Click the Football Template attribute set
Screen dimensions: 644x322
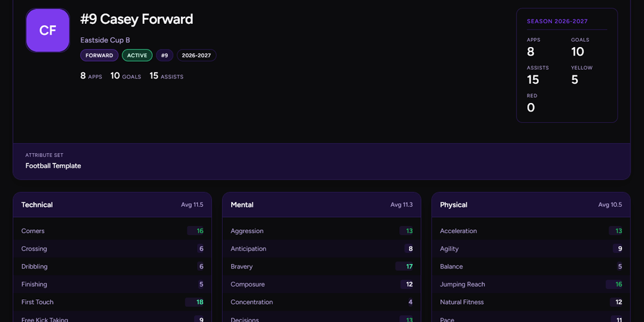[x=53, y=166]
